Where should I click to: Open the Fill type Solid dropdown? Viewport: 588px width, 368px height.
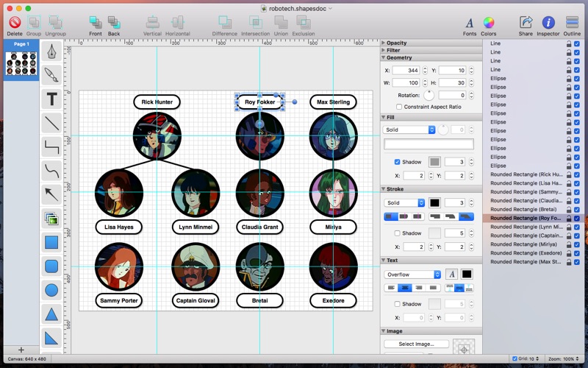[x=409, y=130]
